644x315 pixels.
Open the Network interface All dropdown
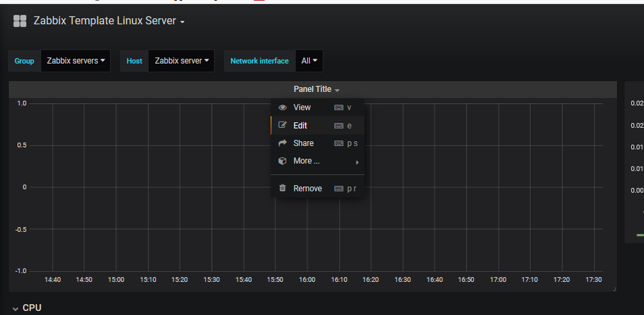point(309,61)
